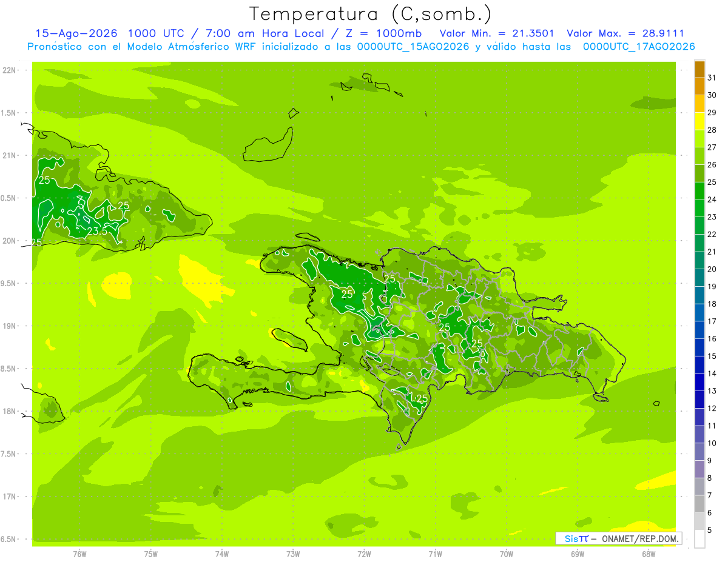Click the "69W" longitude label
Viewport: 728px width, 562px height.
pos(578,554)
